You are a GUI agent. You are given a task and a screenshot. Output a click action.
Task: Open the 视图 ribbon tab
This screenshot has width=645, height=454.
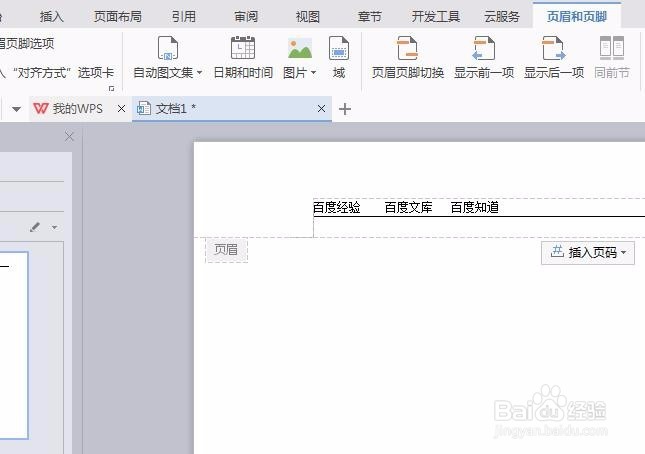308,16
